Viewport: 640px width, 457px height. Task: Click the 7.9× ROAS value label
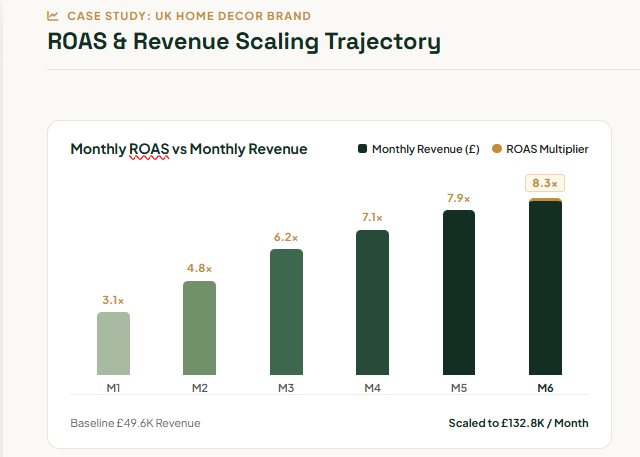pos(459,198)
